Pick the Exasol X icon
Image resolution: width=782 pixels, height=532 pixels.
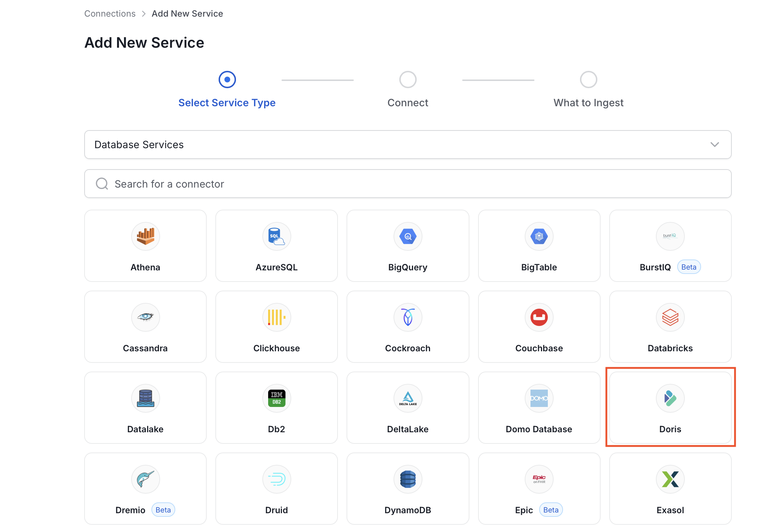pos(670,479)
